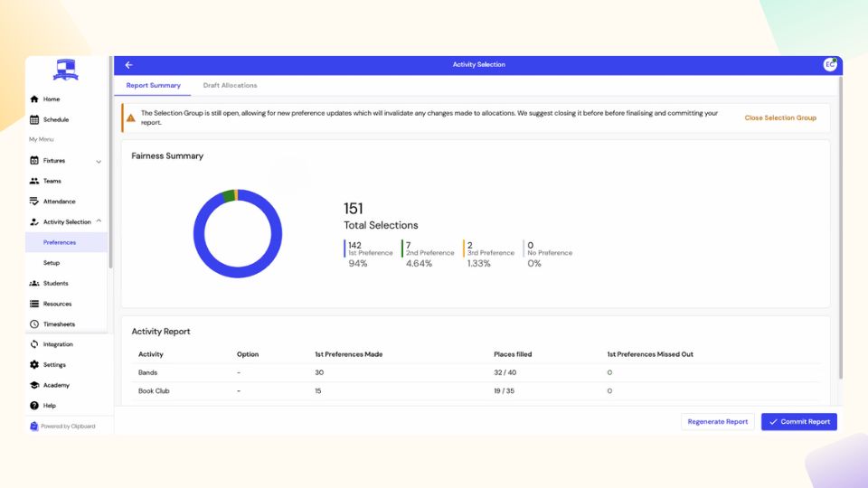
Task: Click the Timesheets clock icon
Action: [34, 324]
